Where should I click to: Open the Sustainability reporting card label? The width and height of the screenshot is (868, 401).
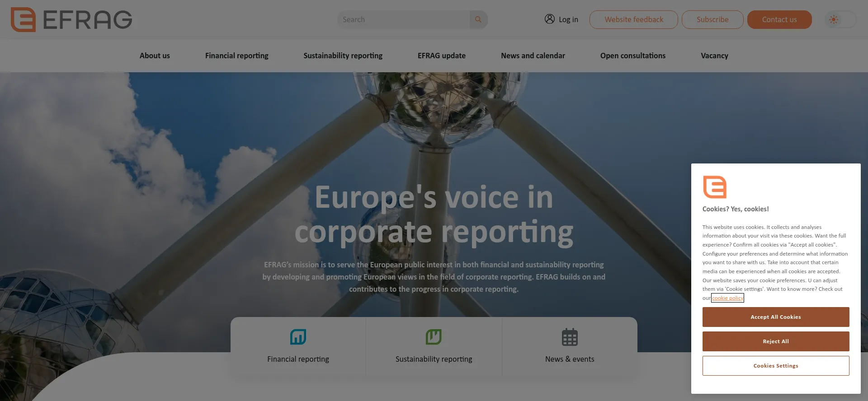pyautogui.click(x=434, y=359)
